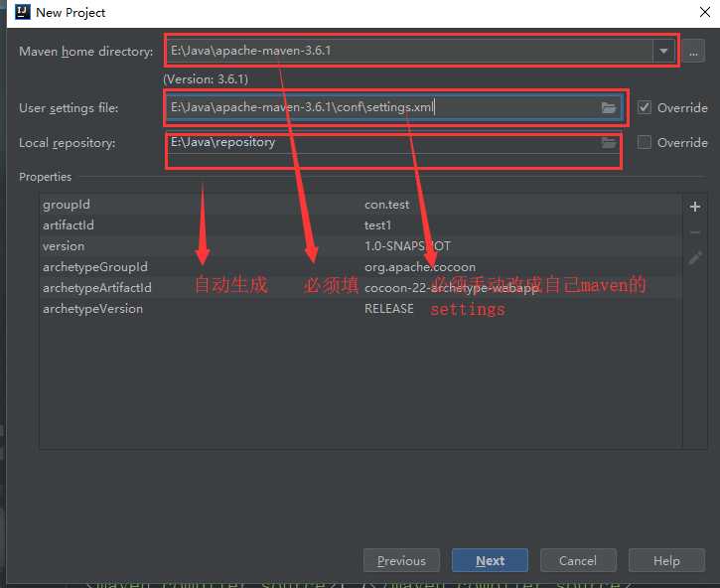The width and height of the screenshot is (720, 588).
Task: Edit selected property with pencil icon
Action: coord(695,258)
